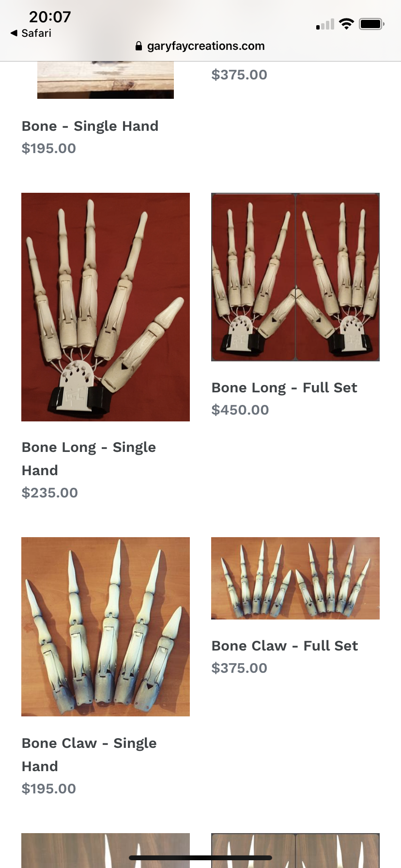Select partially visible Bone hand photo at top

click(106, 80)
